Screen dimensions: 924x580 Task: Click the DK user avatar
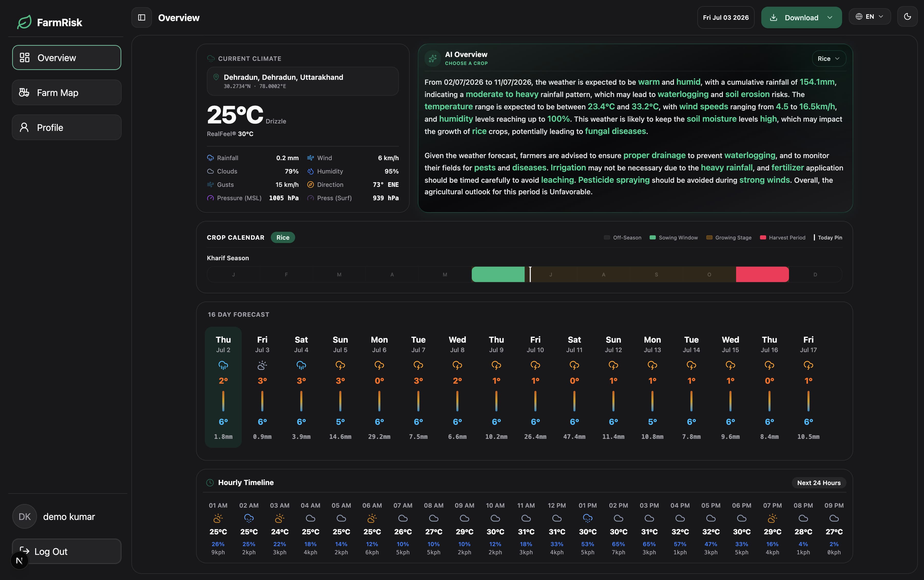coord(25,516)
